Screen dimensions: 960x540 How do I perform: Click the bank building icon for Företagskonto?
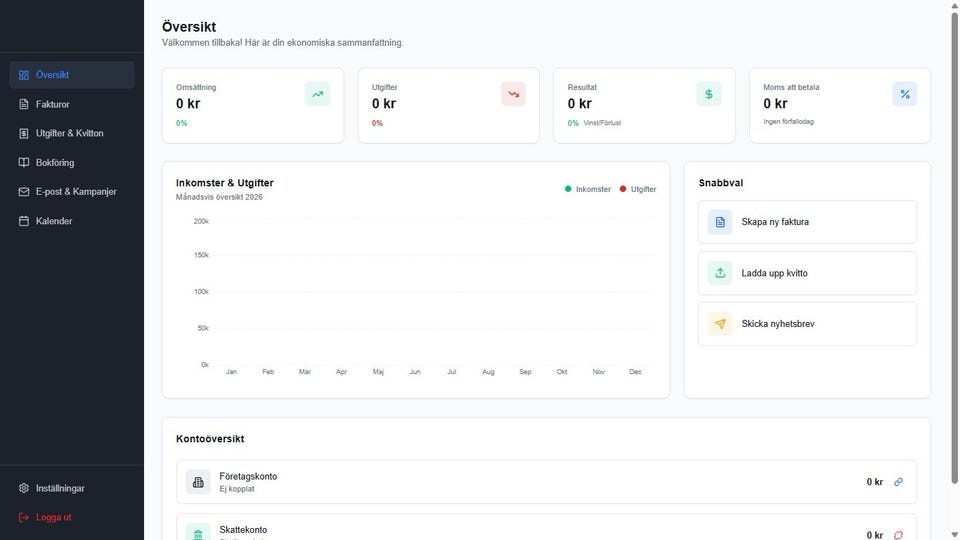(198, 482)
